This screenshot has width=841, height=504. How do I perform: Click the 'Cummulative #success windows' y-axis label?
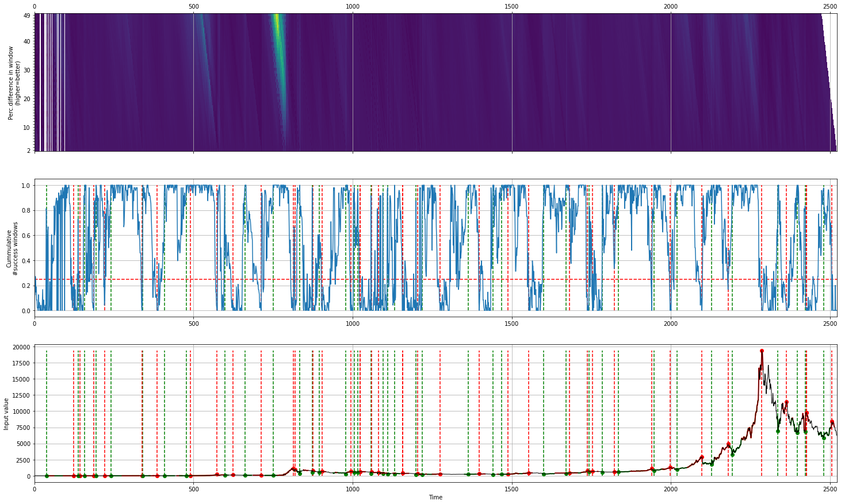12,248
